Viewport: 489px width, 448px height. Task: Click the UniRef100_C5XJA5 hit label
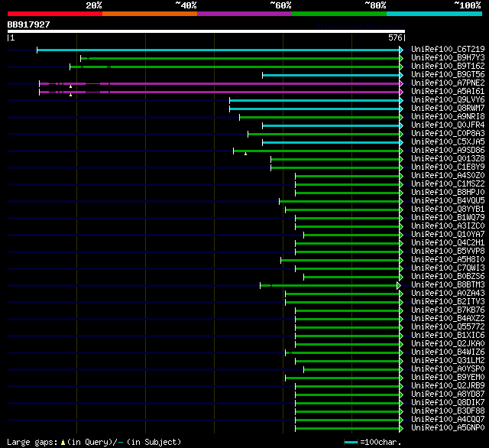(x=448, y=142)
